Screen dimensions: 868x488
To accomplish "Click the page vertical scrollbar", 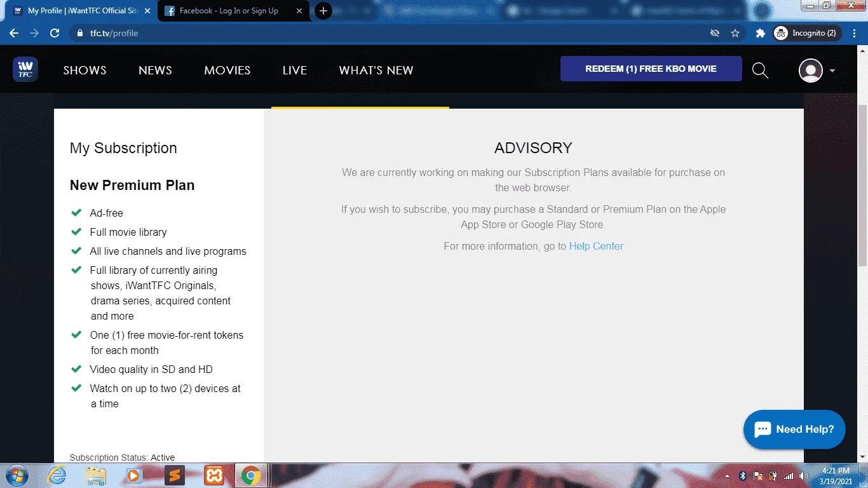I will 862,184.
